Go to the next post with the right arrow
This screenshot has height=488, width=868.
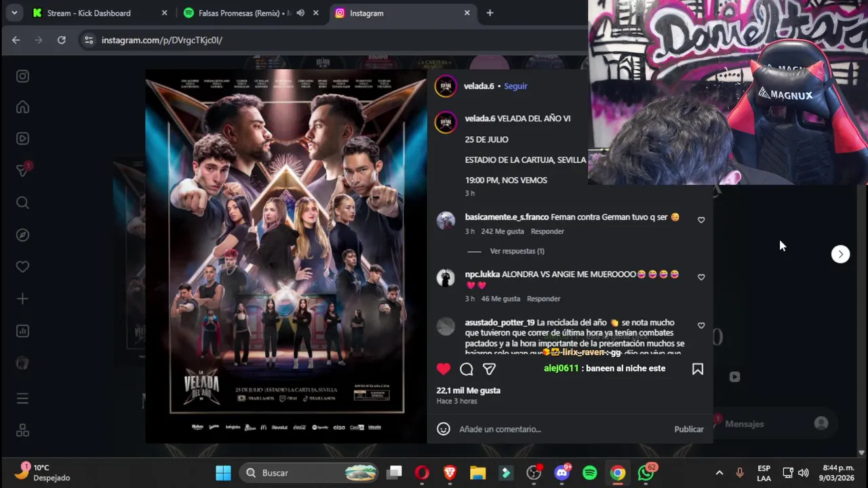[x=840, y=254]
